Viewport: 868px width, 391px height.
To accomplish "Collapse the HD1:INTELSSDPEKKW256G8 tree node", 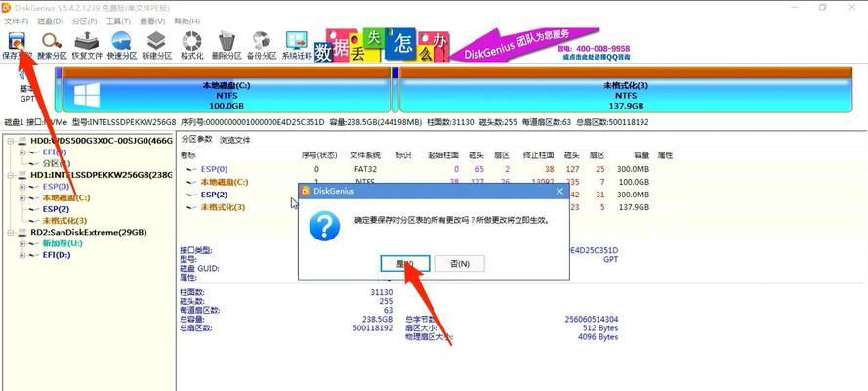I will click(12, 175).
